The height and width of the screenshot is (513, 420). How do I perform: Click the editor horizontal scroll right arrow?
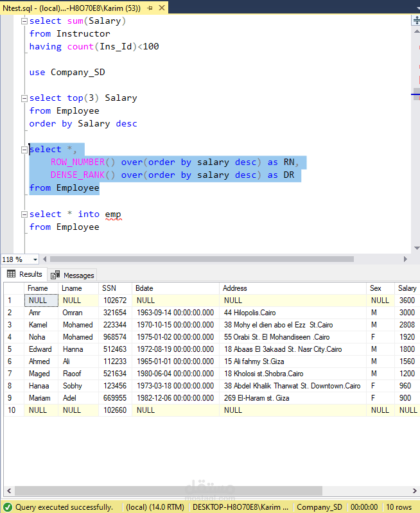(405, 259)
